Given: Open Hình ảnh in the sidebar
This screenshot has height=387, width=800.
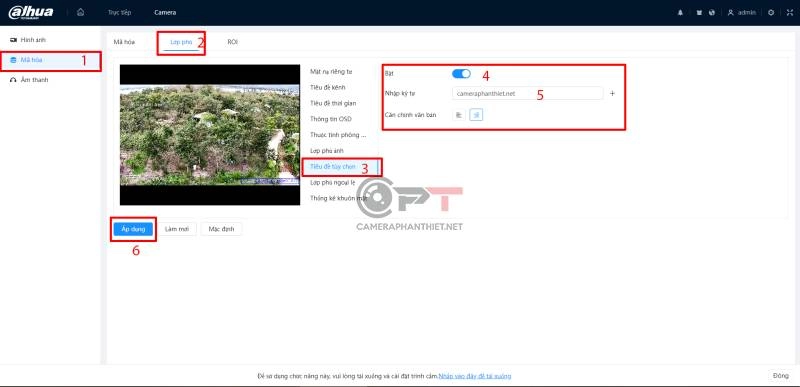Looking at the screenshot, I should [x=51, y=40].
